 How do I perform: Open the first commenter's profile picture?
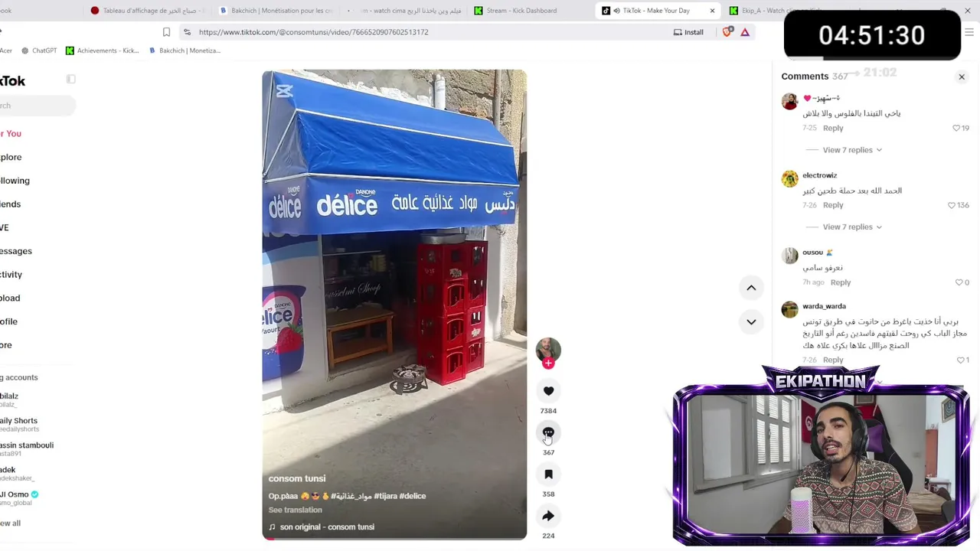[x=789, y=102]
